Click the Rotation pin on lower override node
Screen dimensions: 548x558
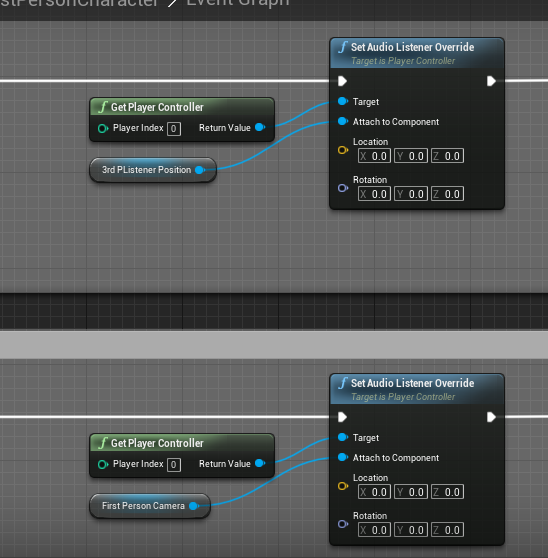[343, 524]
